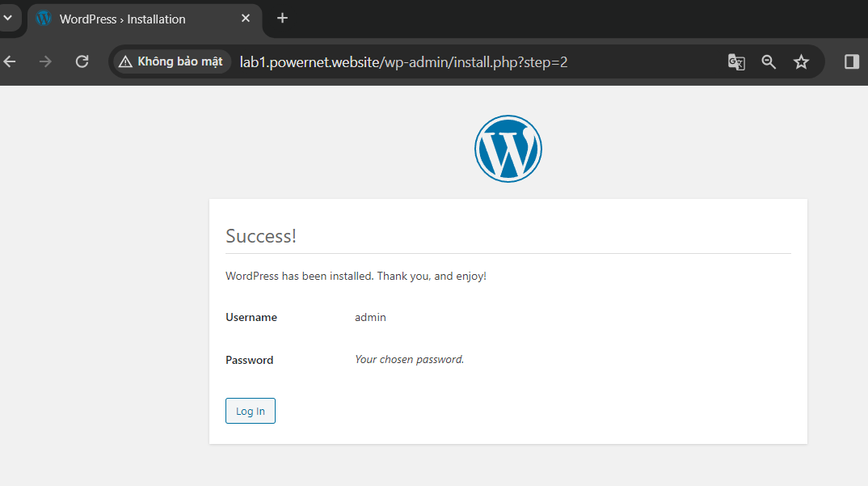Viewport: 868px width, 486px height.
Task: Click the zoom magnifier icon
Action: [769, 61]
